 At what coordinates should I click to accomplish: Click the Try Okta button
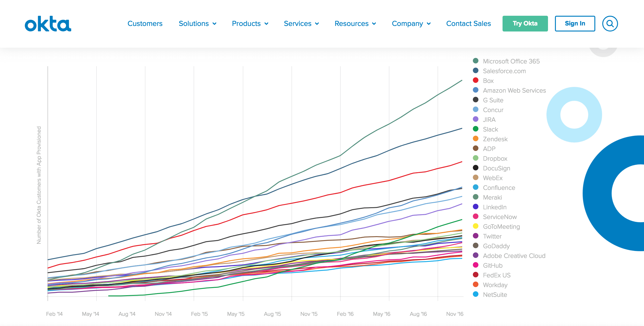[525, 24]
